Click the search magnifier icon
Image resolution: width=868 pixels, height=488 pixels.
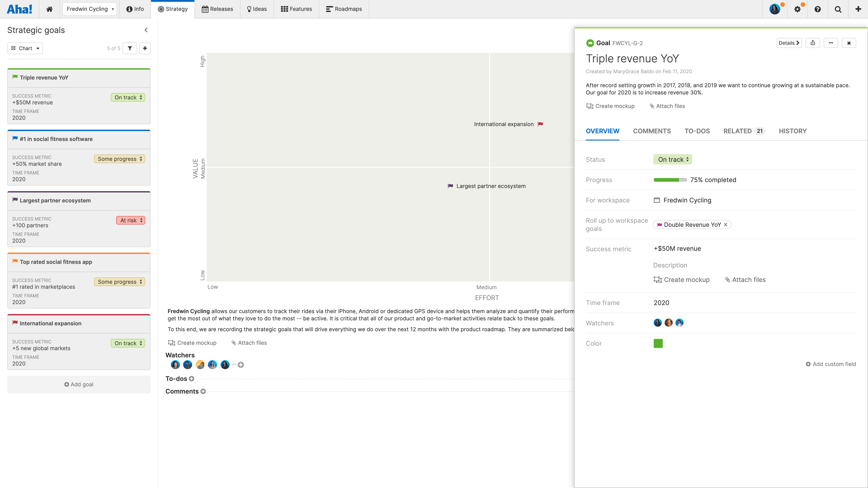pos(838,9)
